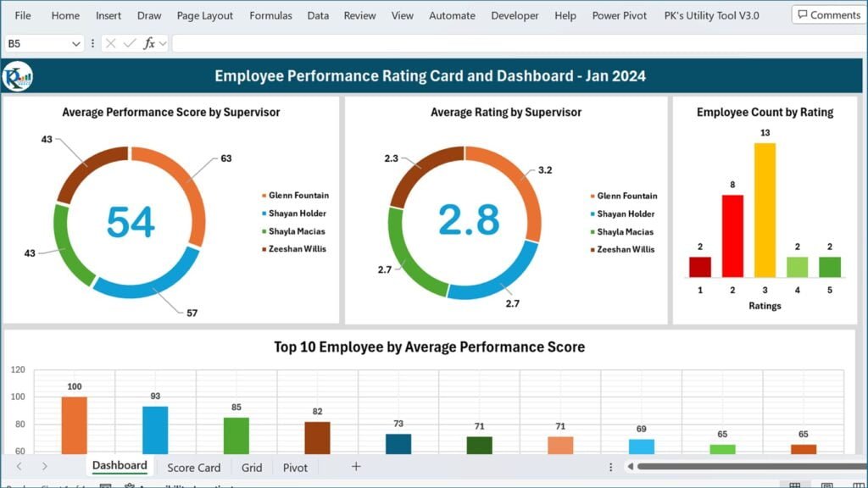Open the File menu

pos(22,14)
